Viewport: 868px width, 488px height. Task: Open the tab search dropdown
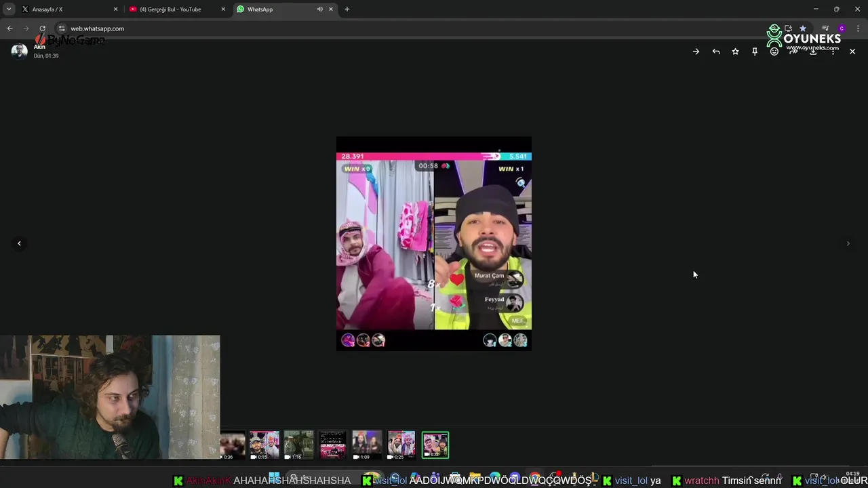9,9
